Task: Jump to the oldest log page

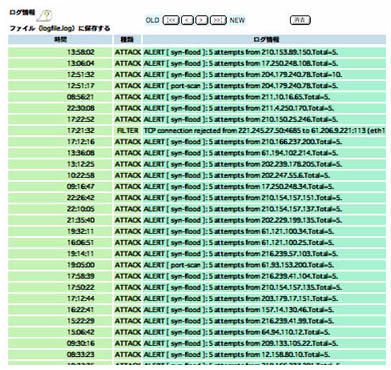Action: click(x=171, y=20)
